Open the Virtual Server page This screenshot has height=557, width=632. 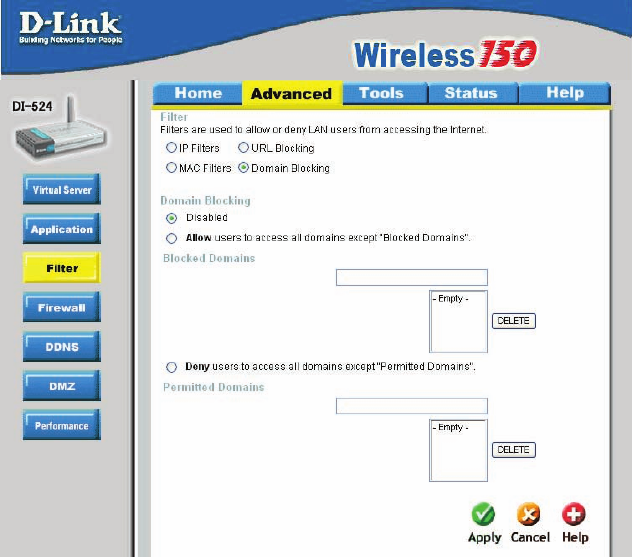62,189
